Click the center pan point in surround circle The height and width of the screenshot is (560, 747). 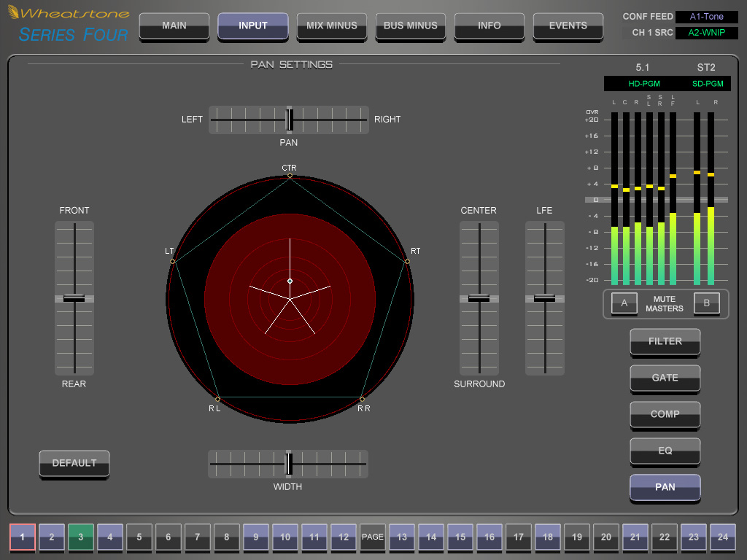[x=290, y=281]
